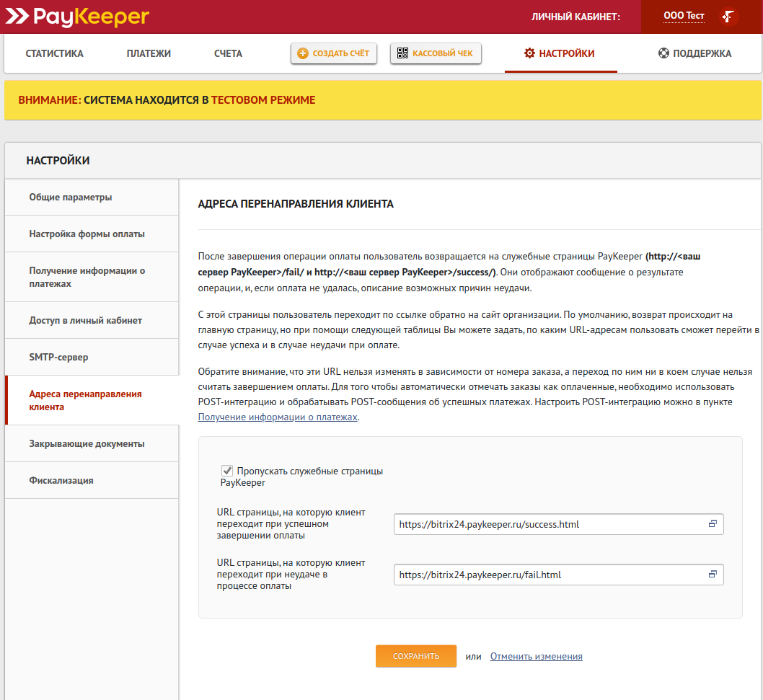Open the ООО Тест account menu

tap(684, 16)
